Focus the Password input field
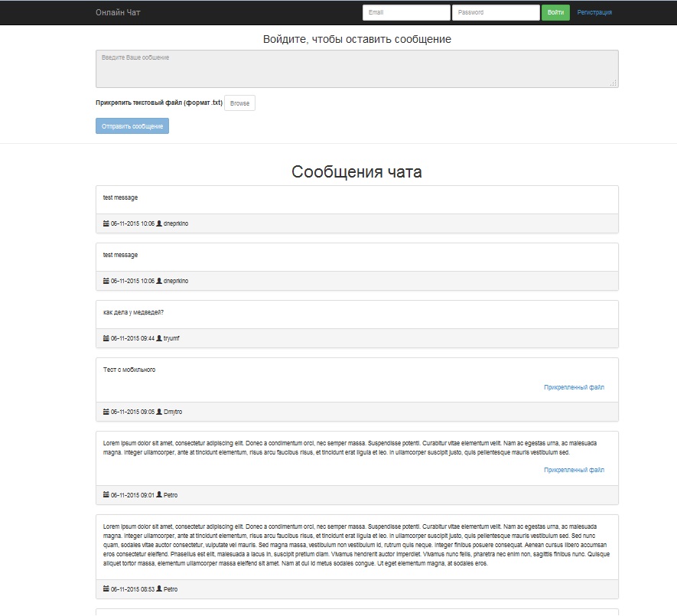 point(496,12)
